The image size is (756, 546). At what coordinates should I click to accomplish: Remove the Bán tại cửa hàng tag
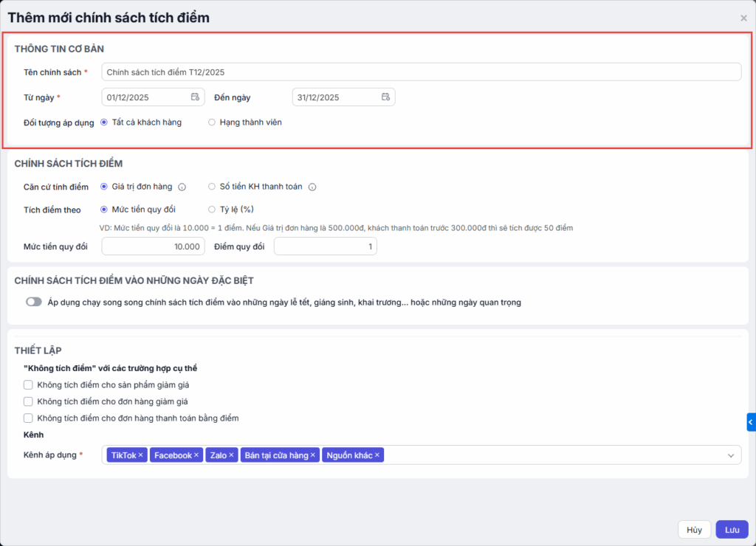click(313, 455)
